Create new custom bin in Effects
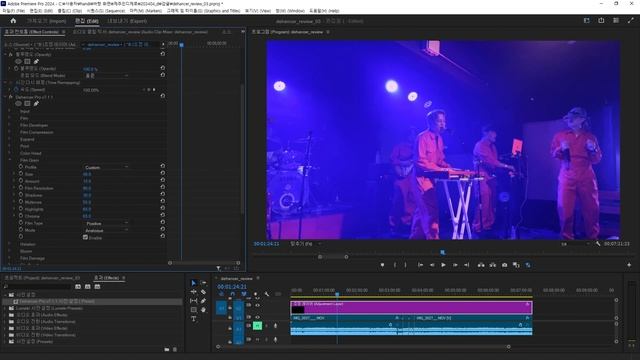Viewport: 640px width, 360px height. [x=167, y=349]
